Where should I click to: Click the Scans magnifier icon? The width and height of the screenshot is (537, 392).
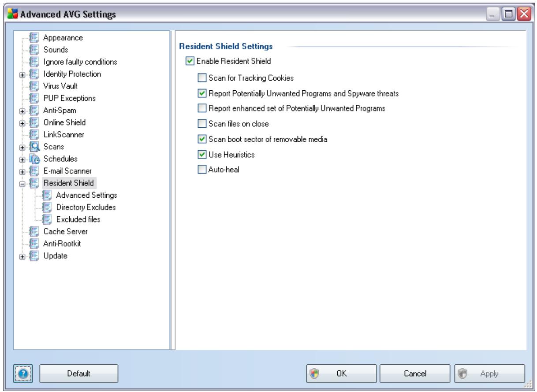click(35, 146)
